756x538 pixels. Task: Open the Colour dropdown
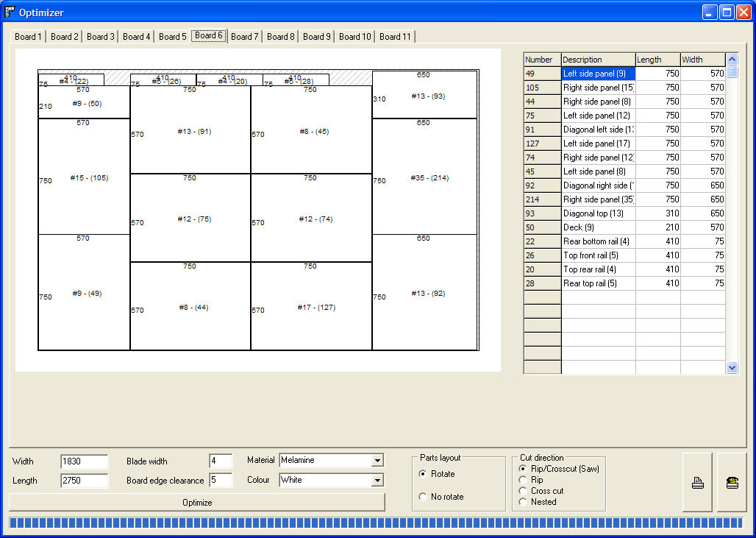[x=377, y=480]
